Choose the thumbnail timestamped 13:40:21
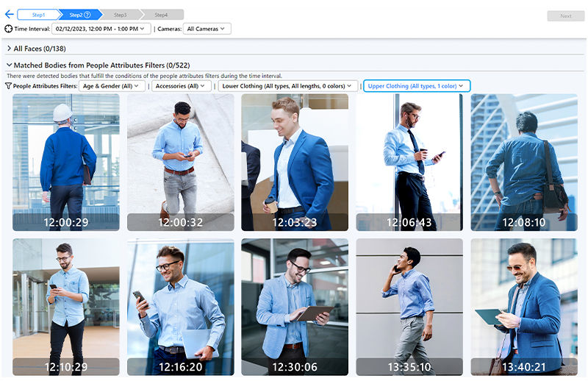 (524, 307)
